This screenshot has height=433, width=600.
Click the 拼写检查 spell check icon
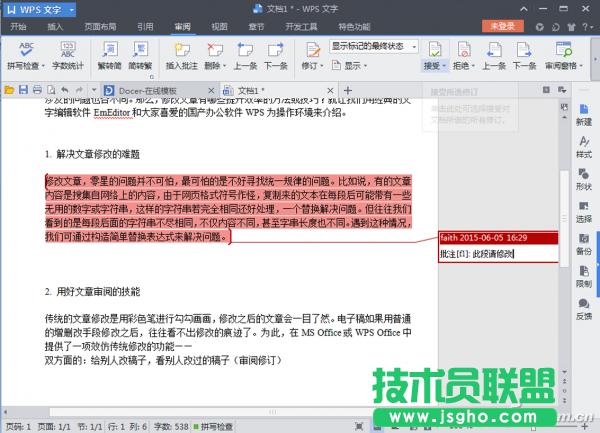click(x=24, y=48)
